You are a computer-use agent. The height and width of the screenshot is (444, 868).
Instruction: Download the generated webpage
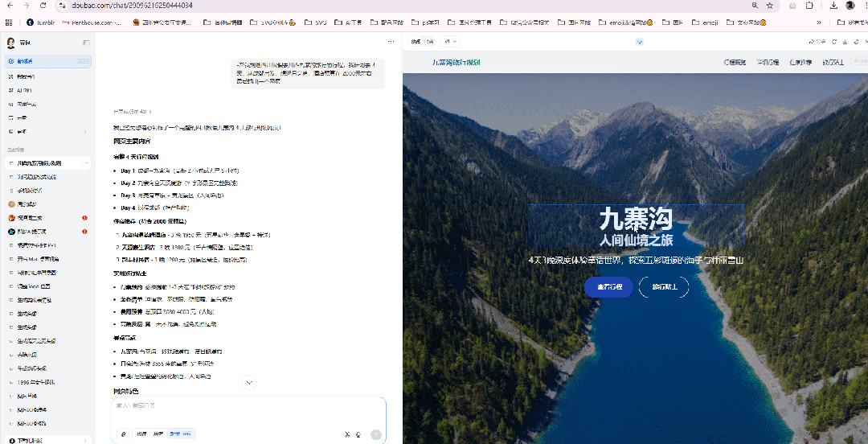(845, 42)
